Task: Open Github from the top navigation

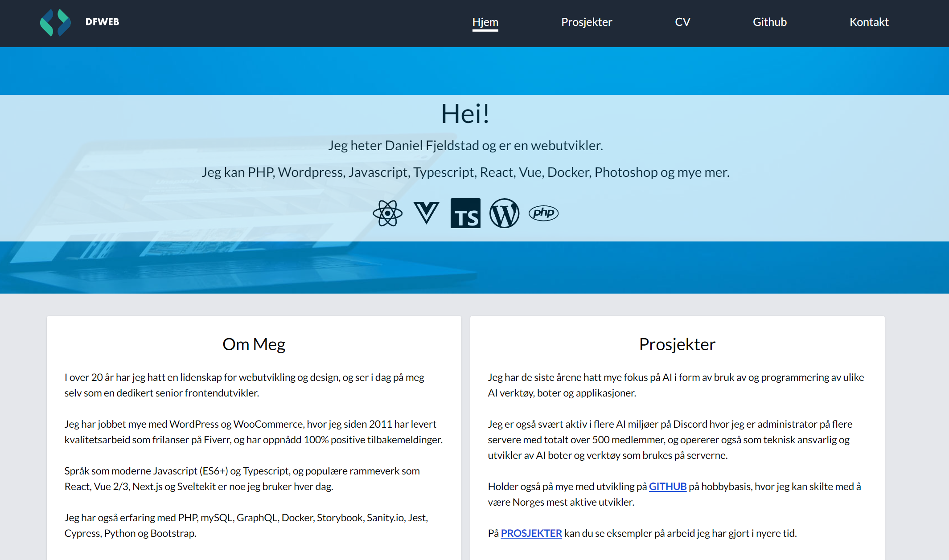Action: (769, 22)
